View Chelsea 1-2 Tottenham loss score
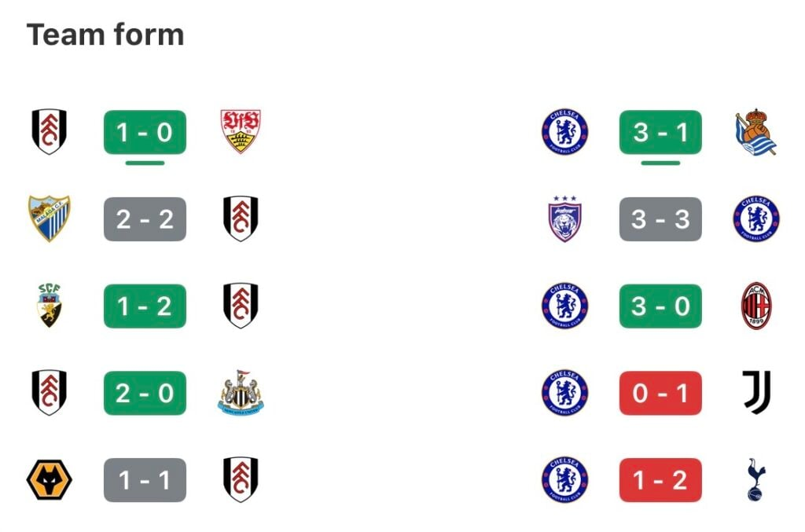 [660, 480]
